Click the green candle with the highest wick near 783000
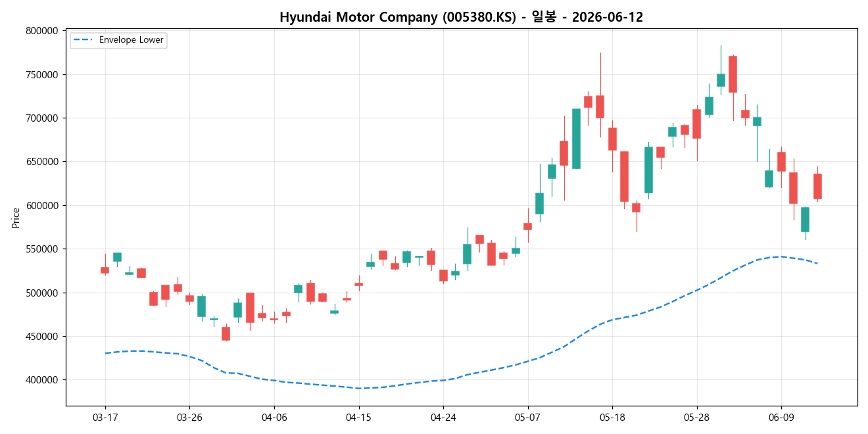868x434 pixels. (721, 80)
